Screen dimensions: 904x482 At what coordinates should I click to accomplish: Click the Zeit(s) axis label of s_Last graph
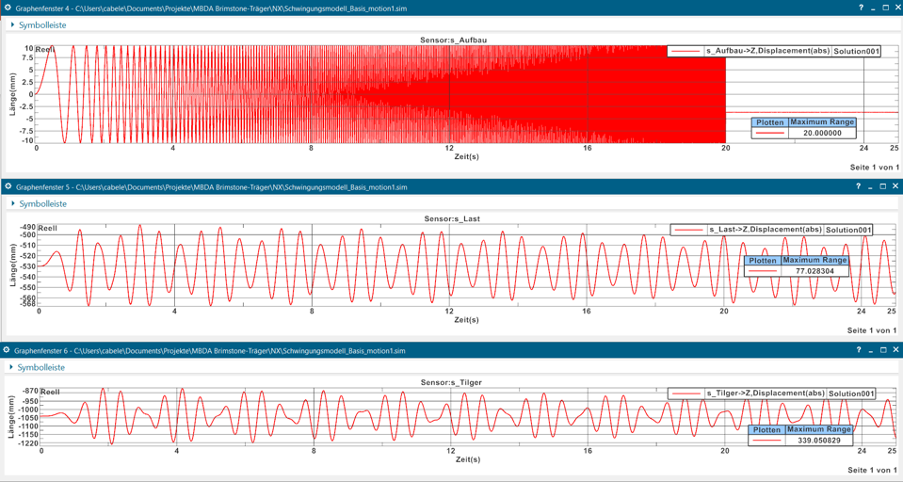[x=467, y=321]
